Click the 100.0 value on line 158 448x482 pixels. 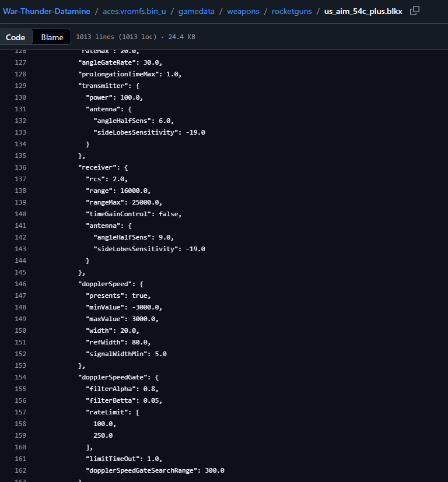click(x=103, y=424)
